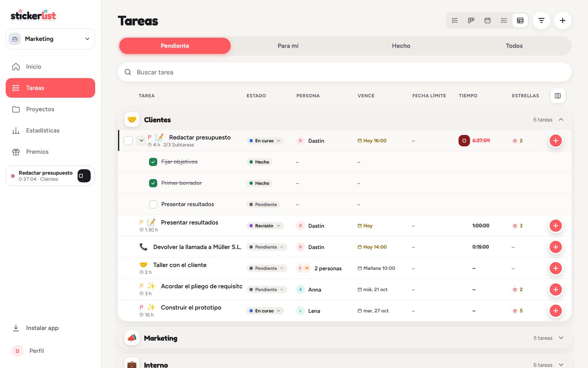The height and width of the screenshot is (368, 588).
Task: Switch to the Para mí tab
Action: 288,46
